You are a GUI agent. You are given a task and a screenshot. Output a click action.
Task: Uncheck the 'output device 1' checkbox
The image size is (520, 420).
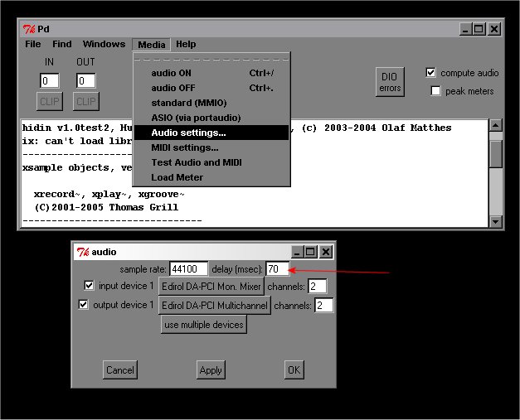click(x=84, y=305)
